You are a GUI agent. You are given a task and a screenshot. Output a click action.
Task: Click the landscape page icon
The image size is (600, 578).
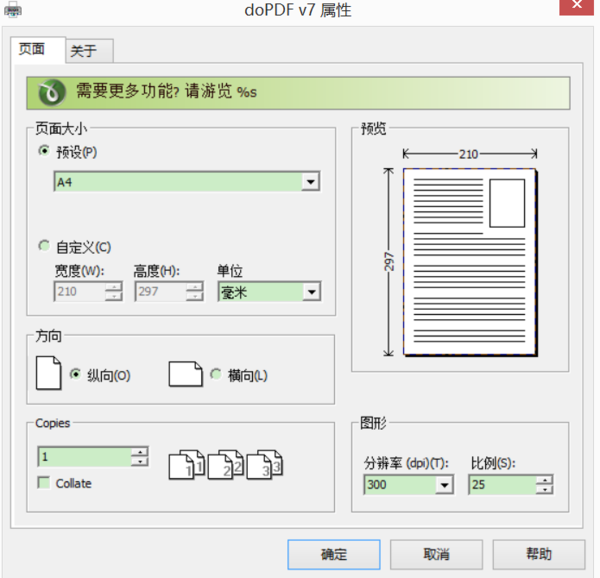186,374
